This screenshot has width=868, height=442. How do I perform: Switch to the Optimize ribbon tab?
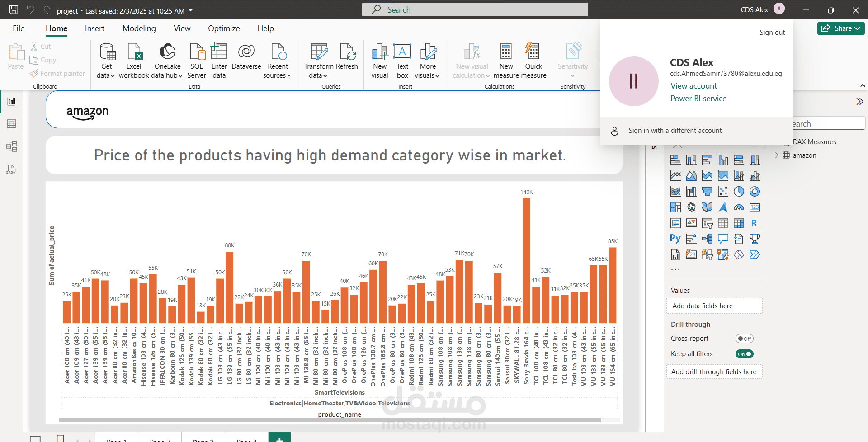click(224, 28)
